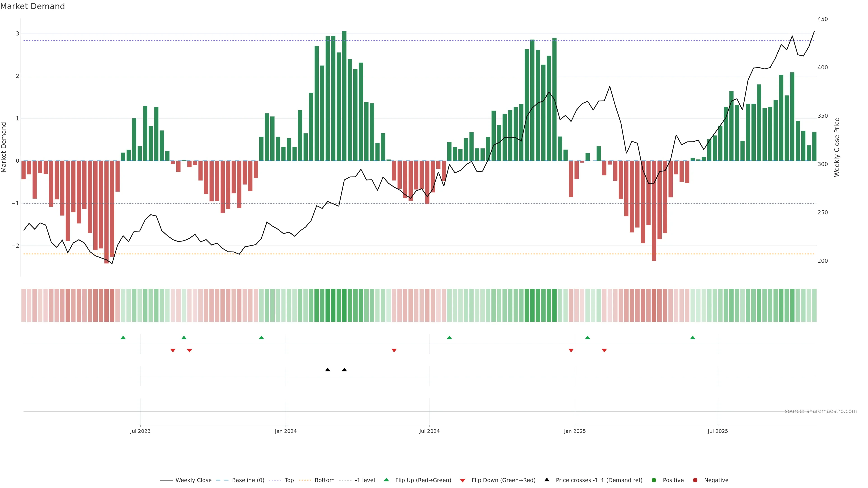This screenshot has width=868, height=488.
Task: Hide the Top dotted line legend entry
Action: [289, 480]
